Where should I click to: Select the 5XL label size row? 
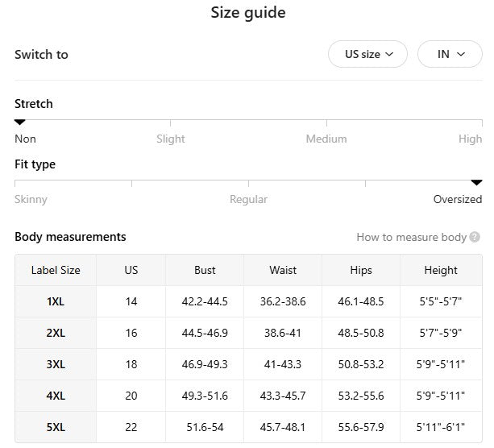(56, 427)
